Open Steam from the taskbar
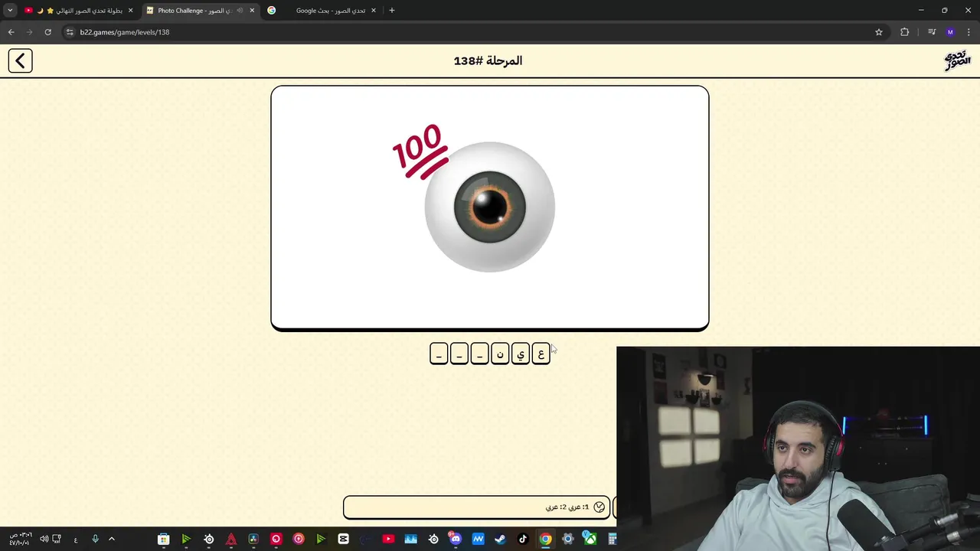 (x=500, y=540)
